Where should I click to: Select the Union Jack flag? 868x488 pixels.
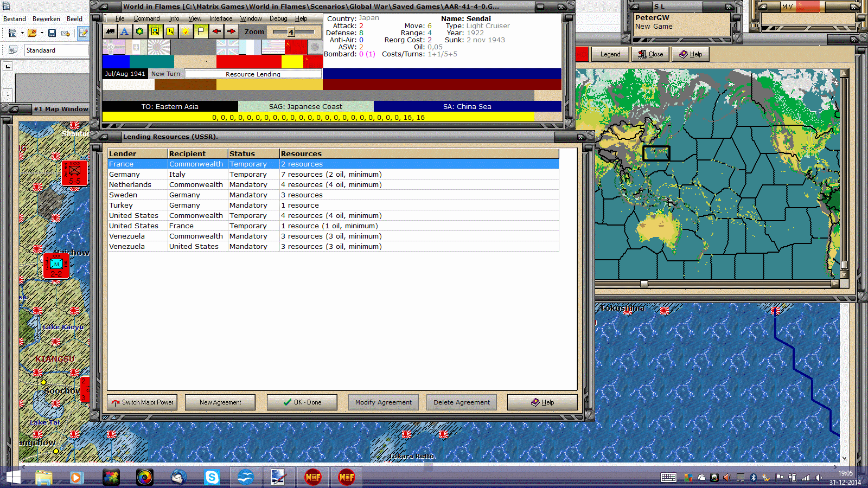click(227, 47)
